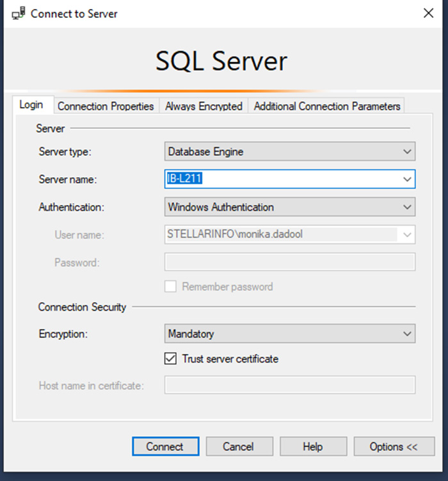Click the Cancel button
The image size is (448, 481).
239,446
